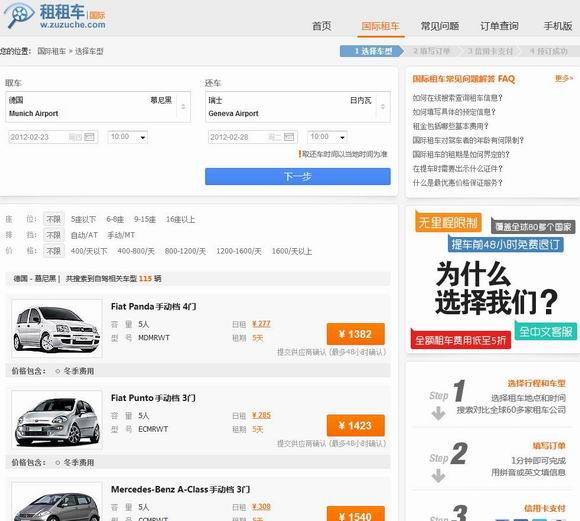Image resolution: width=580 pixels, height=521 pixels.
Task: Filter price by 400/天以下
Action: [x=89, y=251]
